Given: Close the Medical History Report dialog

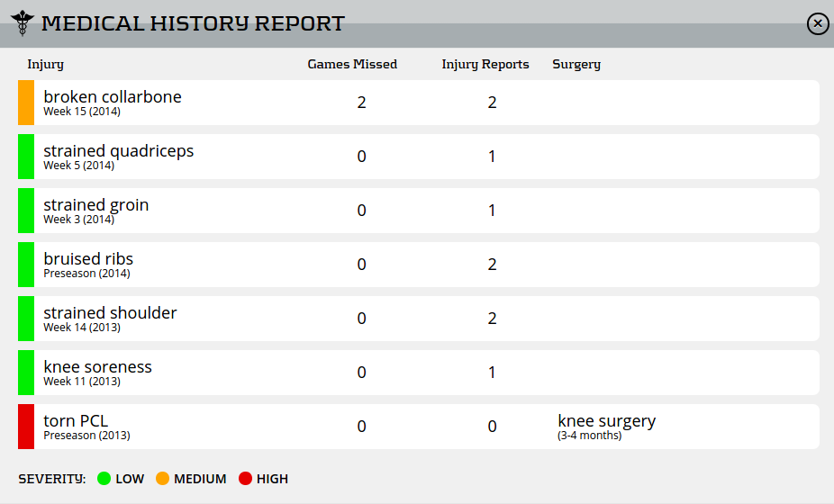Looking at the screenshot, I should pyautogui.click(x=817, y=24).
